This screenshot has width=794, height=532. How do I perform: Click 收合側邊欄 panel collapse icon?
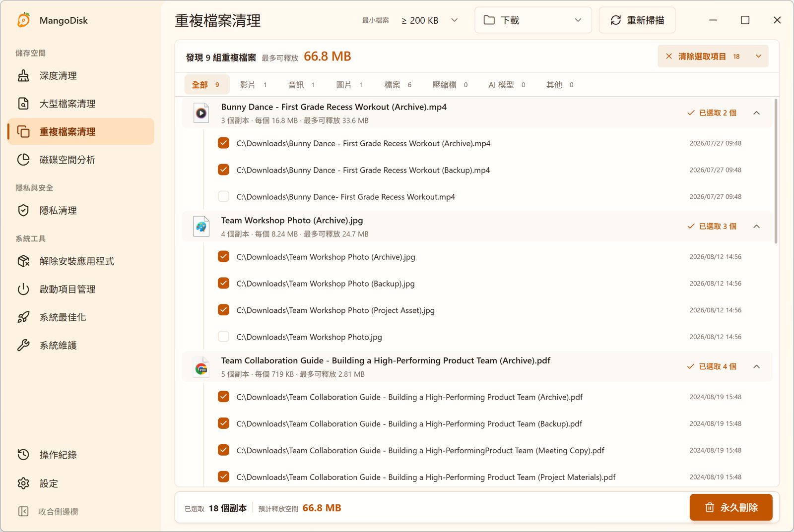coord(23,511)
